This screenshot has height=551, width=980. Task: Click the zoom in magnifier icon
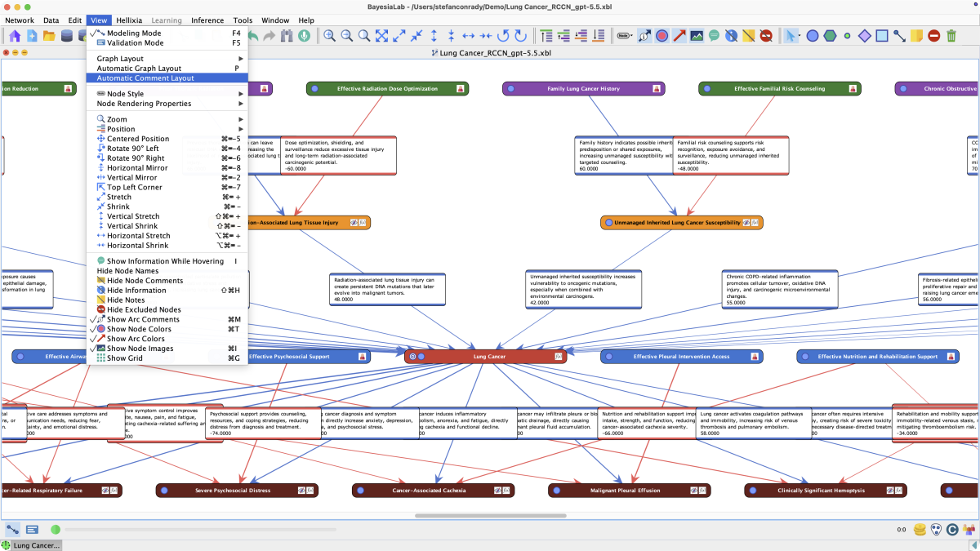pos(329,36)
